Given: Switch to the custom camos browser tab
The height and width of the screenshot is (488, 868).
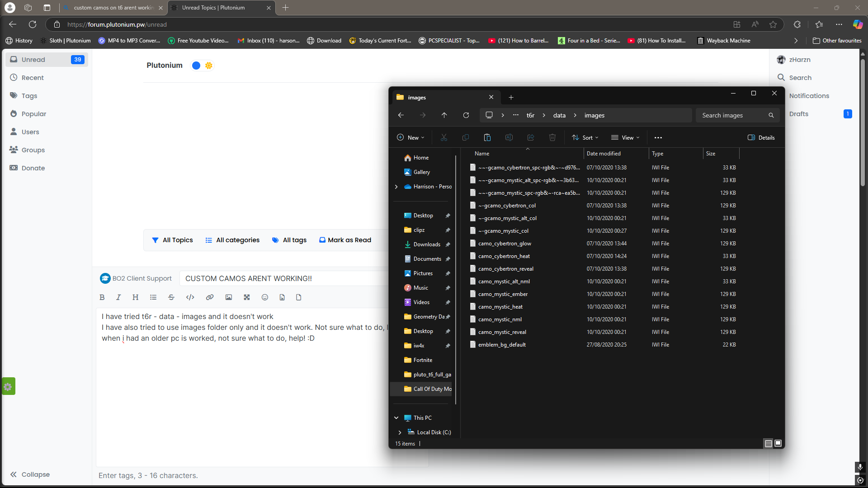Looking at the screenshot, I should (x=113, y=8).
